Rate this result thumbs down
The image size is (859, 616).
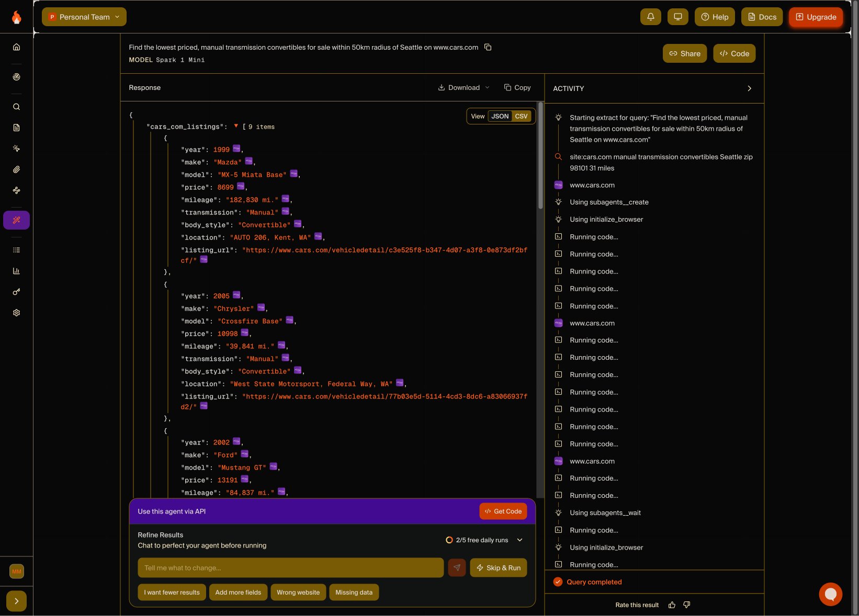click(x=687, y=605)
